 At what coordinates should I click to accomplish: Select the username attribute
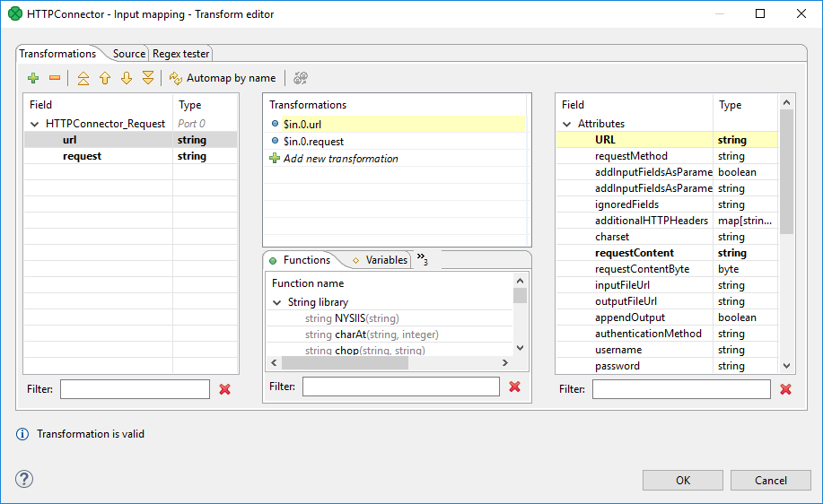pos(667,350)
